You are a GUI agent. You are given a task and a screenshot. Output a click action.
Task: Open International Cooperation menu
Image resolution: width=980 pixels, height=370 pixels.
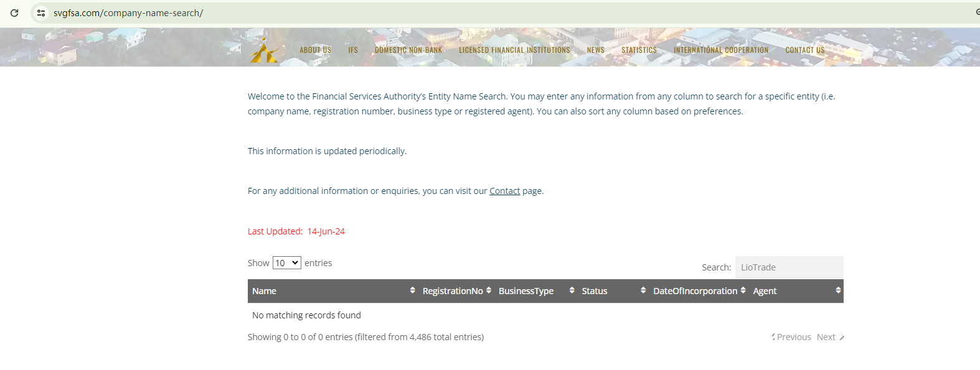(x=721, y=50)
